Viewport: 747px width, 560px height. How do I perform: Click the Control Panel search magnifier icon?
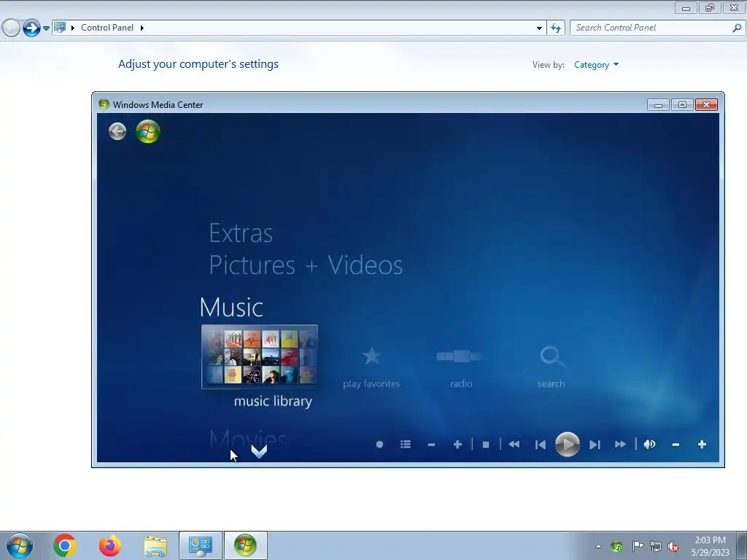pos(737,28)
